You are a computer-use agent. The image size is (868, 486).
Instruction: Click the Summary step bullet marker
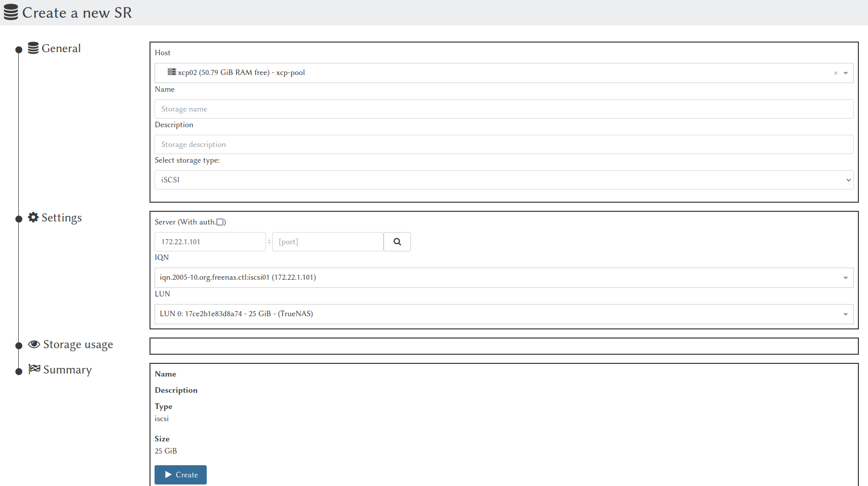click(x=19, y=370)
